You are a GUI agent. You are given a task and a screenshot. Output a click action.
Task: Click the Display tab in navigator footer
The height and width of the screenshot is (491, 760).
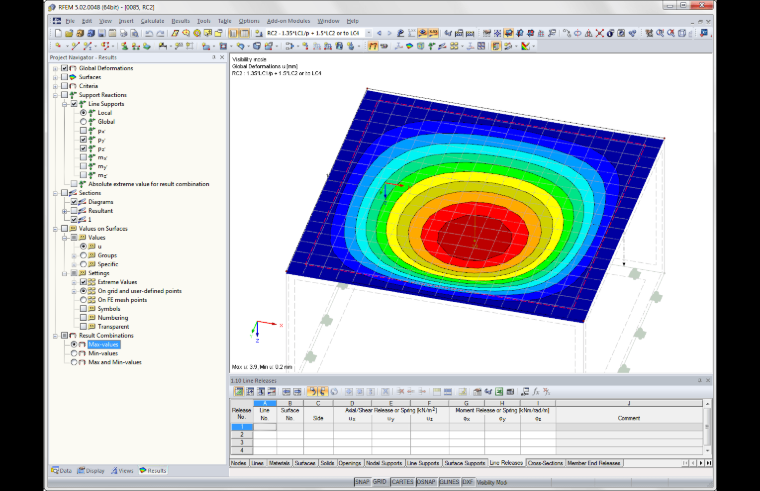coord(91,471)
